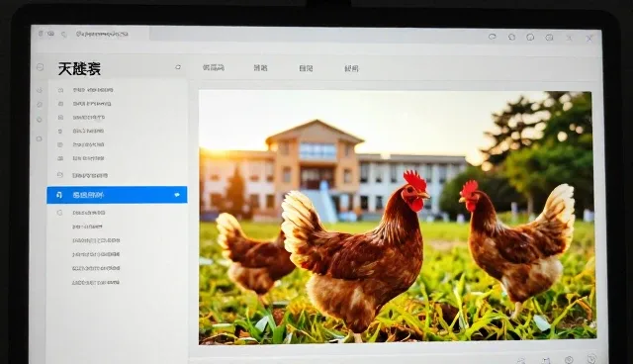Select the first list row under the sidebar title
Screen dimensions: 633x364
(93, 90)
